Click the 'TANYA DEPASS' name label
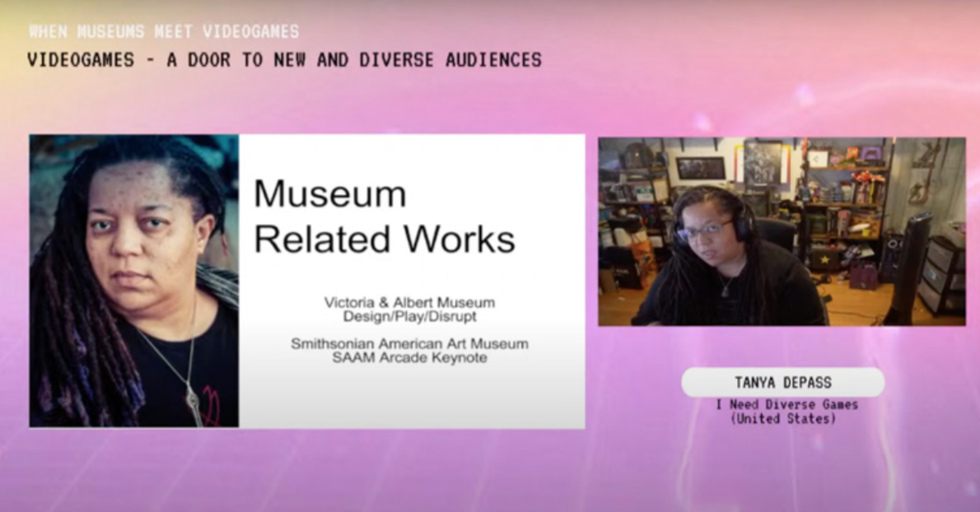Viewport: 980px width, 512px height. [783, 382]
